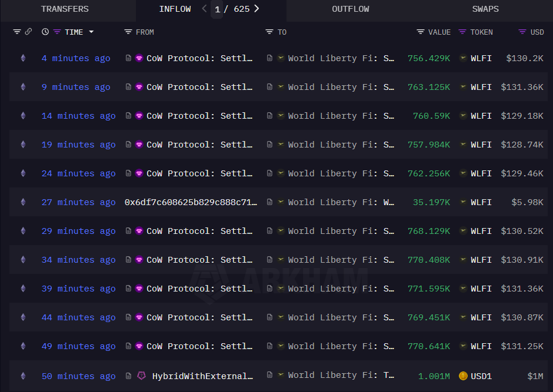Switch to the TRANSFERS tab

pos(65,9)
